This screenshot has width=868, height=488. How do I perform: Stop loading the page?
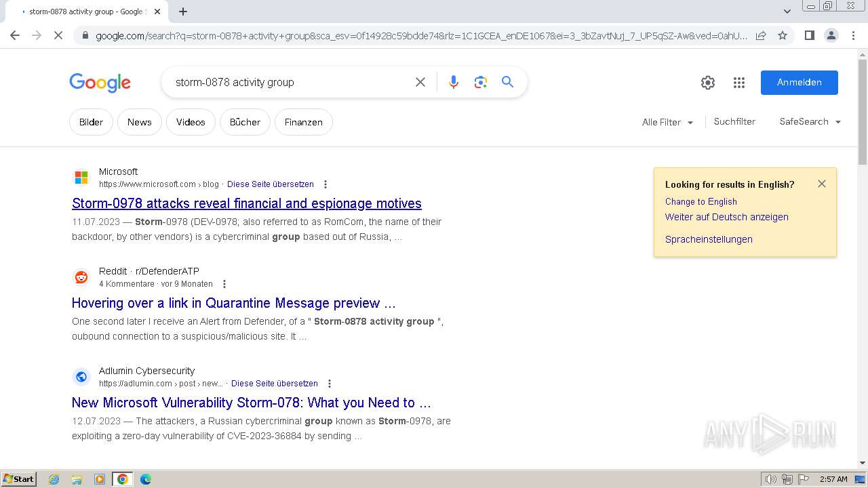click(58, 35)
